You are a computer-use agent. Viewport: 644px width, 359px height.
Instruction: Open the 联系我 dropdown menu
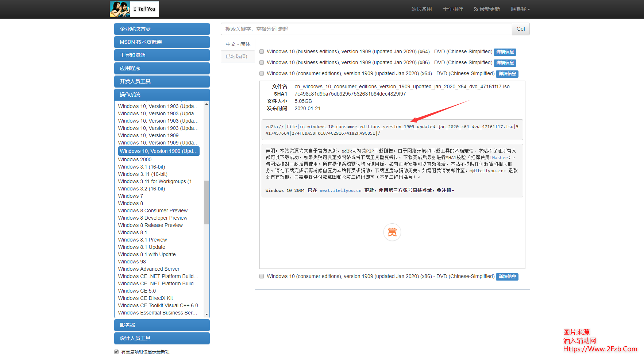520,9
